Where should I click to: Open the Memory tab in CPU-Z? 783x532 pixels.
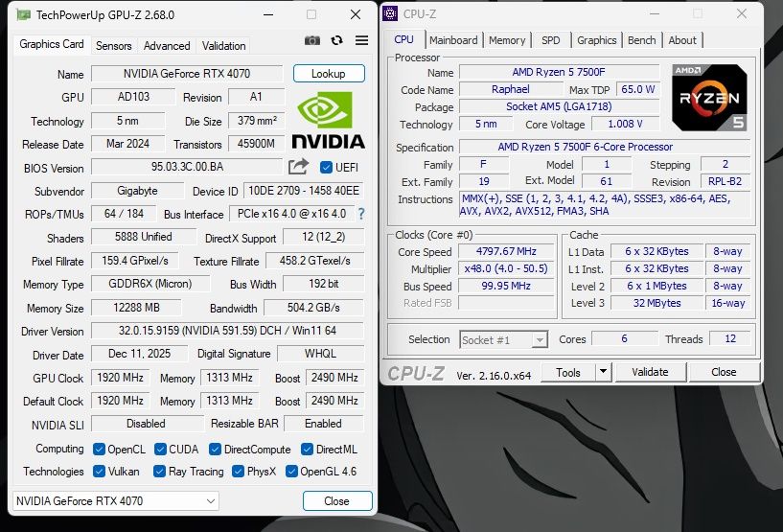pos(507,40)
